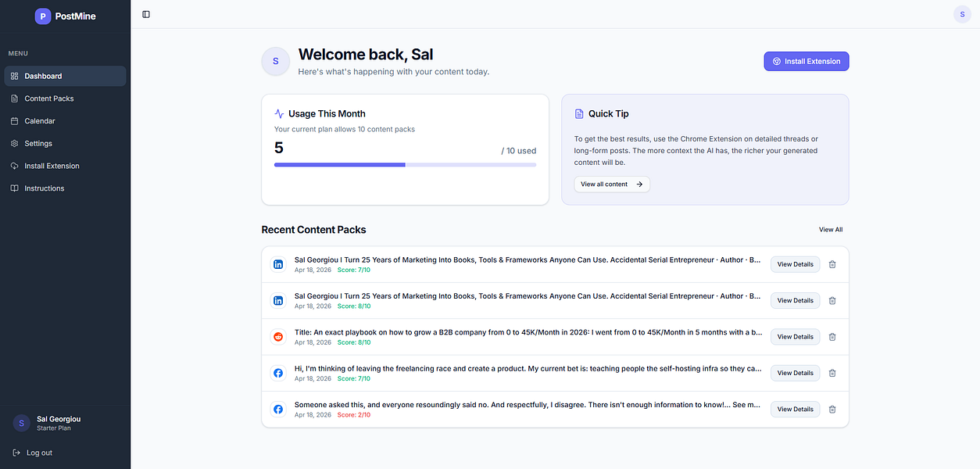
Task: Click the Install Extension cloud icon in sidebar
Action: [x=15, y=166]
